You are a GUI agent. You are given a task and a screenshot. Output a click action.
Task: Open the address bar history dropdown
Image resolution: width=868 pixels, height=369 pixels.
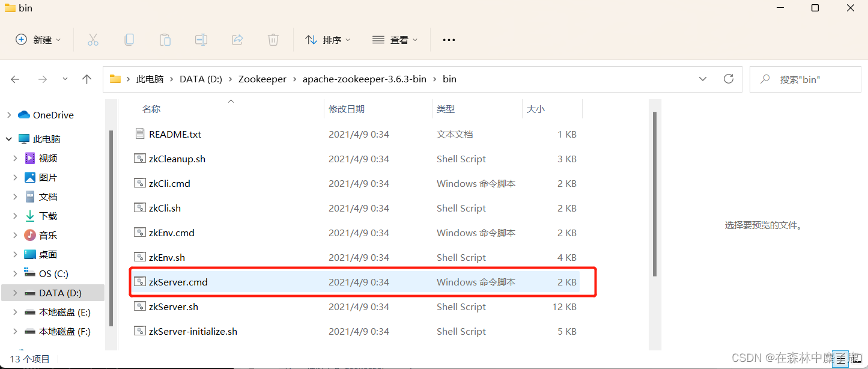[703, 79]
